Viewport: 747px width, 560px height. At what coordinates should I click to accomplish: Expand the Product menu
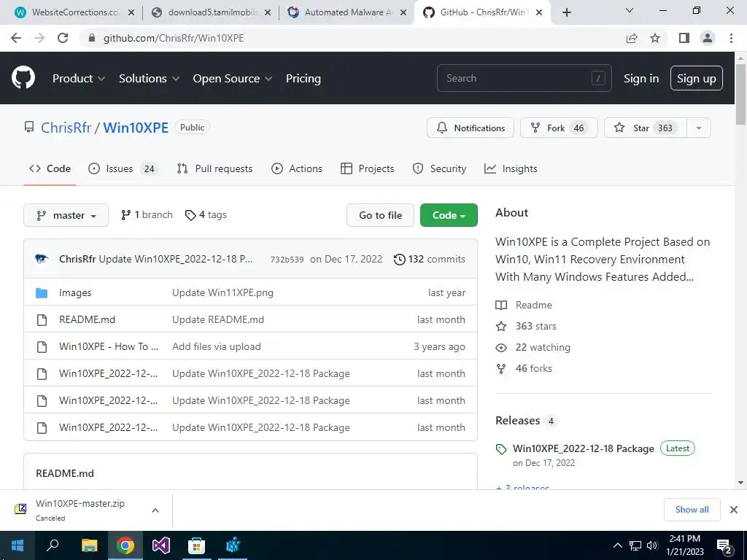79,79
